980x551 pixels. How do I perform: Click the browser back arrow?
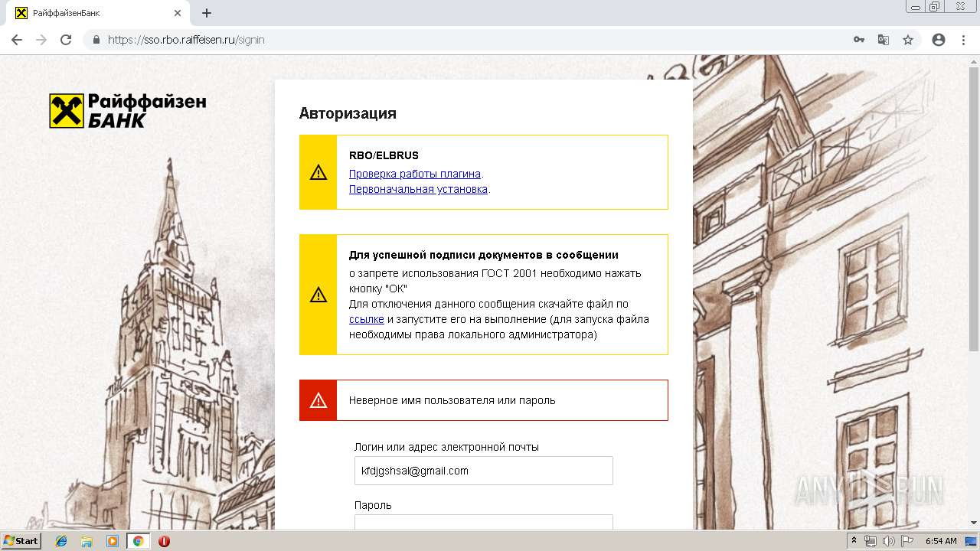pyautogui.click(x=17, y=40)
